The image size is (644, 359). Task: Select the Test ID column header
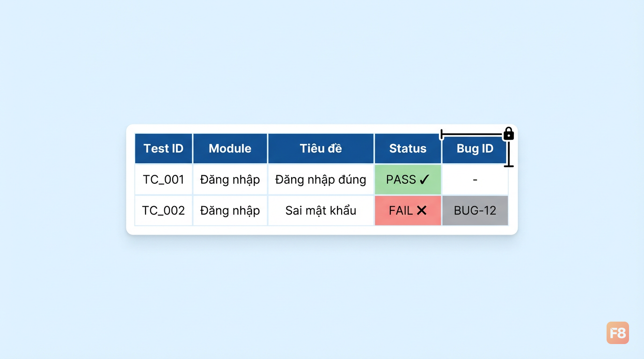coord(163,149)
